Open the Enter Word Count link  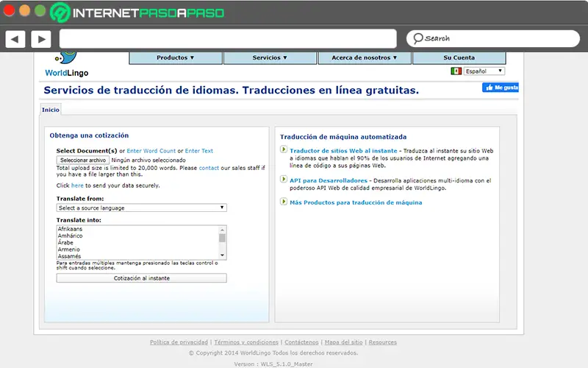point(151,151)
